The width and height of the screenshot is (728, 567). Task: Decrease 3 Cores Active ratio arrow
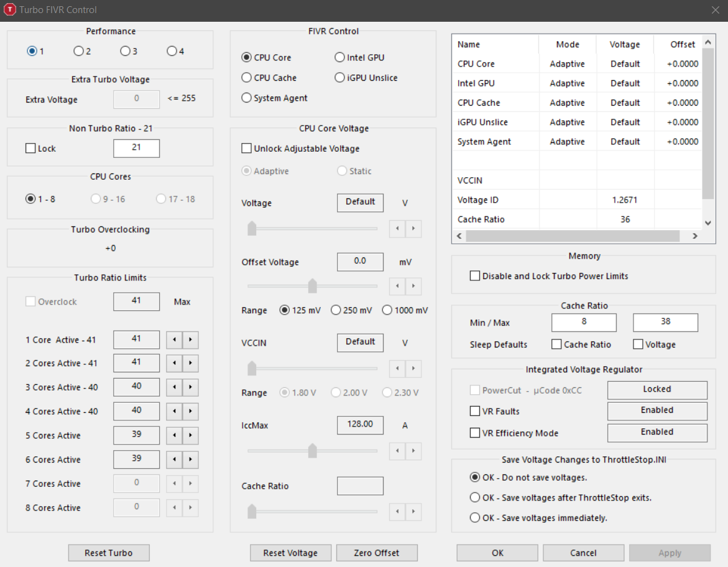click(x=174, y=387)
